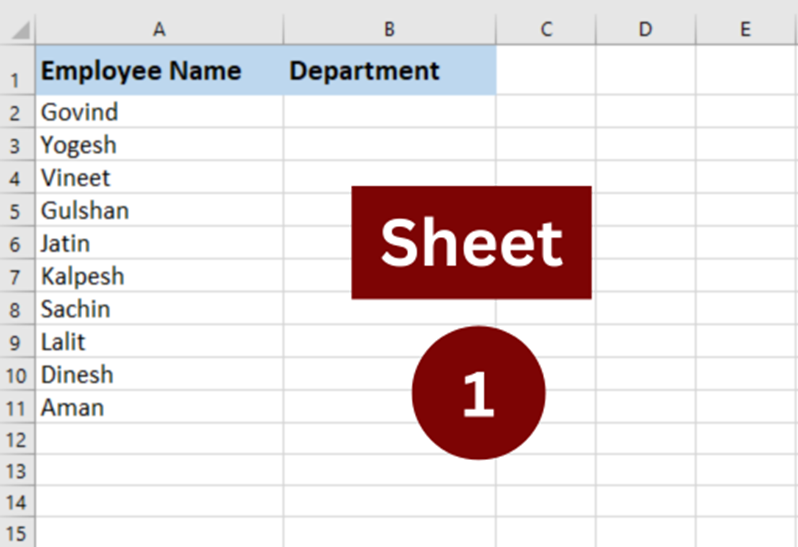Select row 6 header
The height and width of the screenshot is (547, 798).
coord(17,243)
